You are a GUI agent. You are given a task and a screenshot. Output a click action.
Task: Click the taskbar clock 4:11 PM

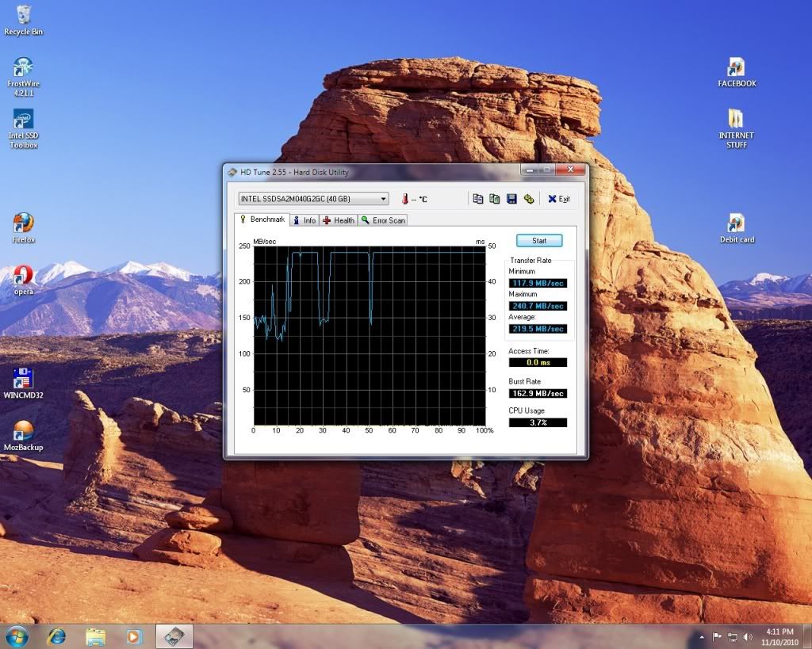pos(779,632)
